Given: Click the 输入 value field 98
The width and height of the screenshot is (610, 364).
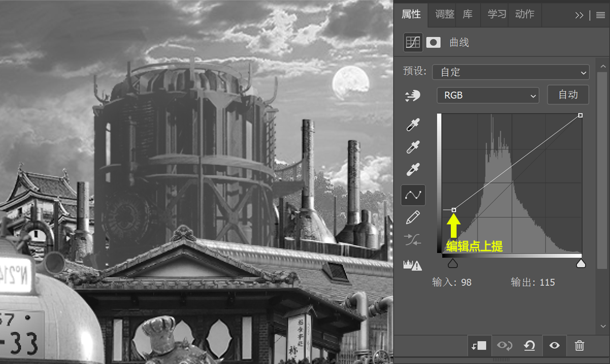Looking at the screenshot, I should click(x=466, y=283).
